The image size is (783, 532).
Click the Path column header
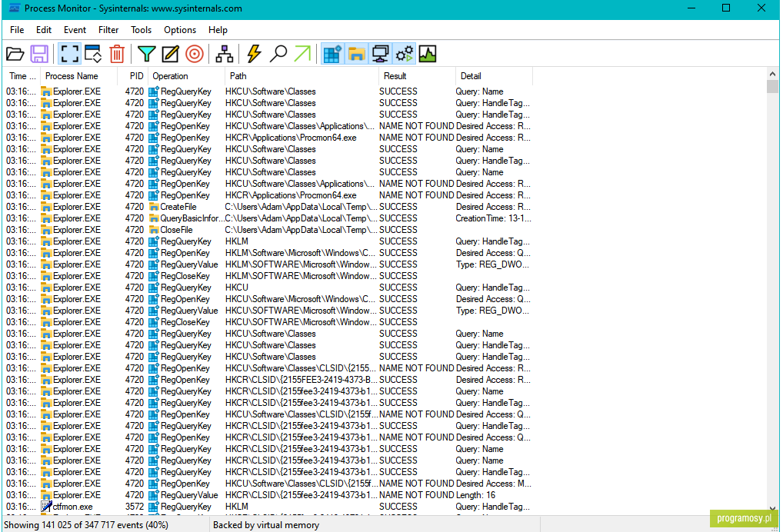coord(302,76)
